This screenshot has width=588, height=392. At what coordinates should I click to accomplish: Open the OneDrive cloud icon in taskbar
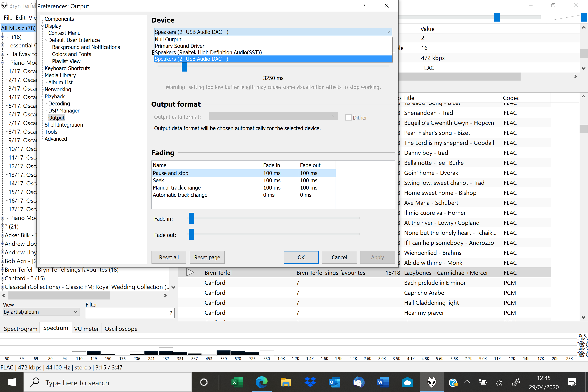[407, 382]
